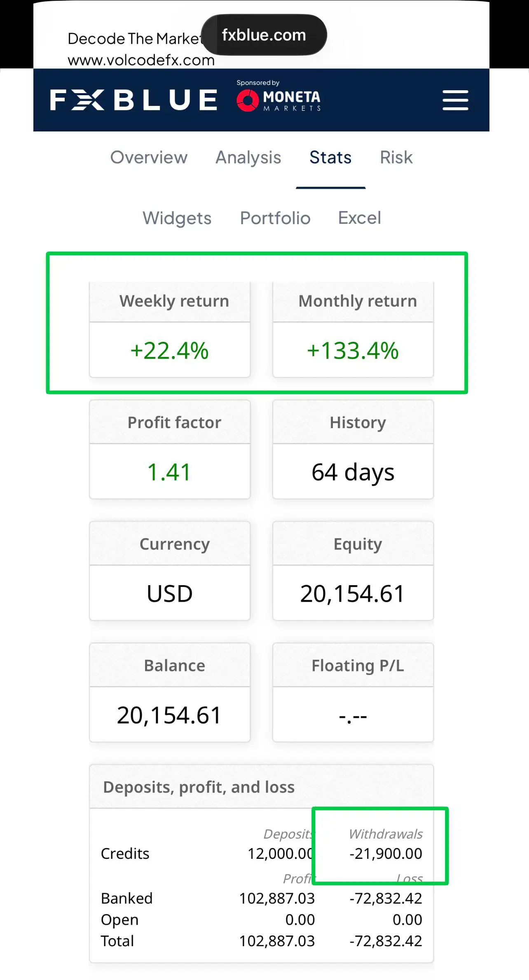Switch to the Portfolio tab

tap(275, 218)
